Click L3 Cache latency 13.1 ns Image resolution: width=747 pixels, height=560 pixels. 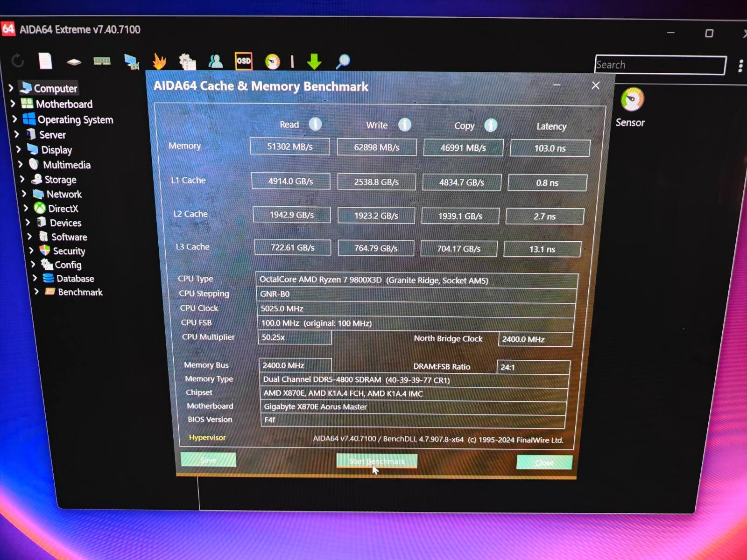[543, 249]
